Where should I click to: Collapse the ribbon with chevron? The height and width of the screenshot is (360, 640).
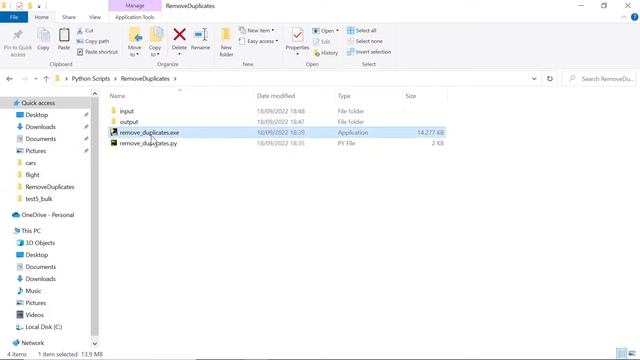coord(624,17)
